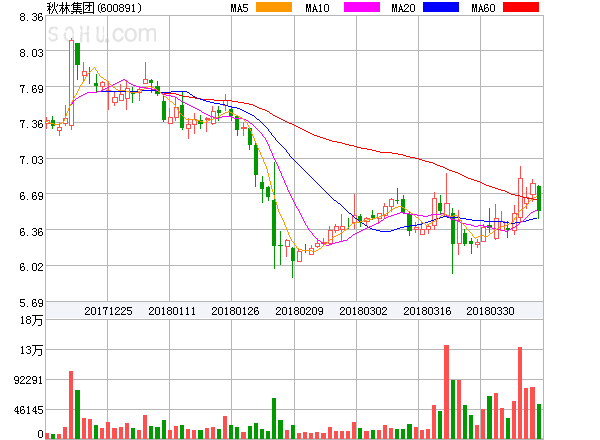Click the 46145 volume axis label
The image size is (600, 440).
pyautogui.click(x=28, y=411)
